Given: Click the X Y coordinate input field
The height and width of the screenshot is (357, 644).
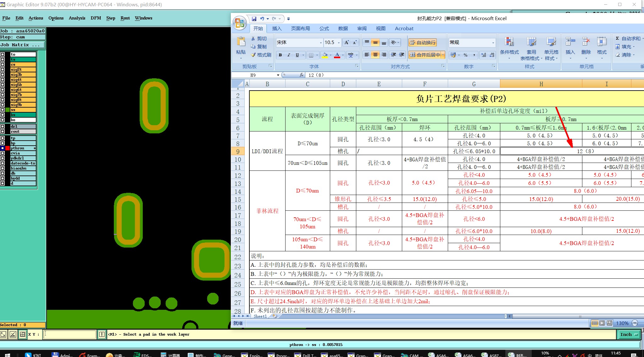Looking at the screenshot, I should (x=70, y=334).
